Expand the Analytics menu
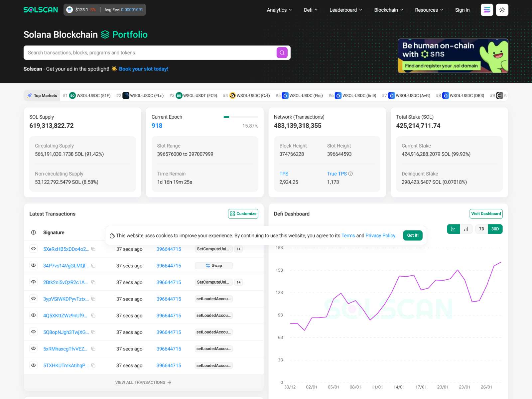Viewport: 532px width, 399px height. [x=279, y=10]
